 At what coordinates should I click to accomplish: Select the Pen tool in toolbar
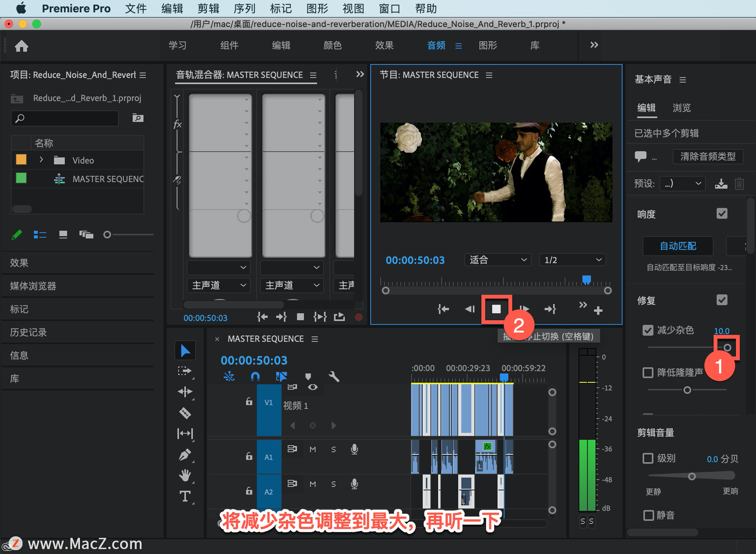(x=185, y=455)
